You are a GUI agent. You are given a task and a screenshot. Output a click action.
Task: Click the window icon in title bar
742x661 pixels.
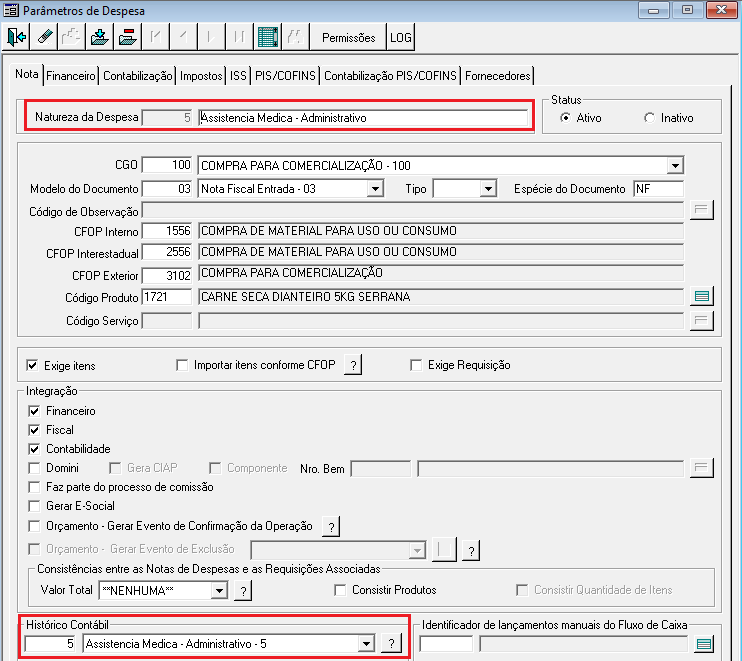(11, 10)
